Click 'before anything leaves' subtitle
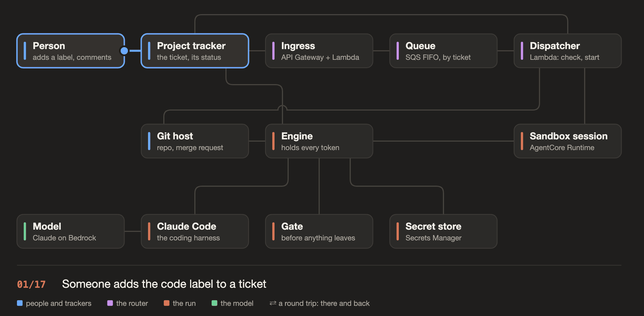 (x=318, y=238)
